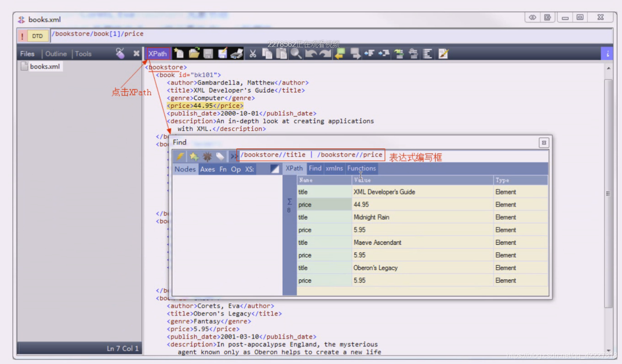
Task: Switch to Find tab in Find dialog
Action: click(x=315, y=168)
